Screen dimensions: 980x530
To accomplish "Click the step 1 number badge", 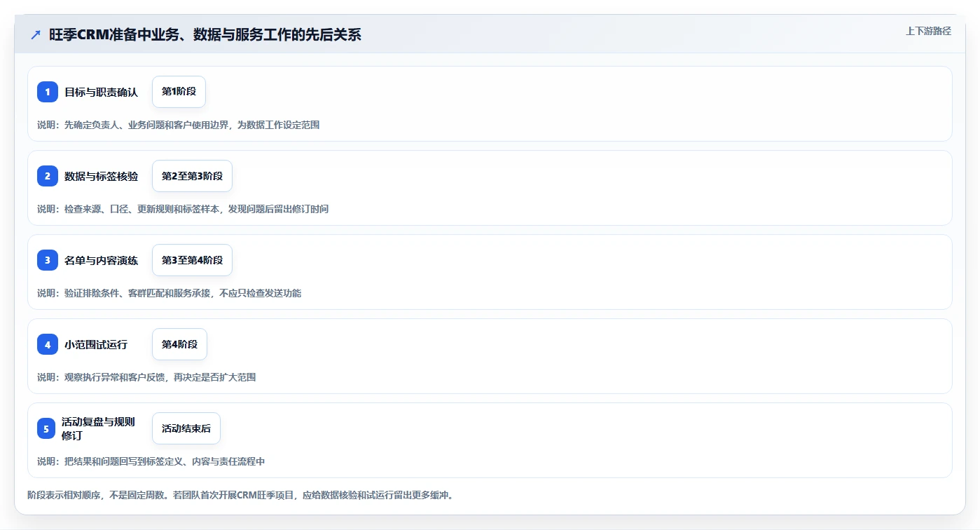I will click(48, 92).
